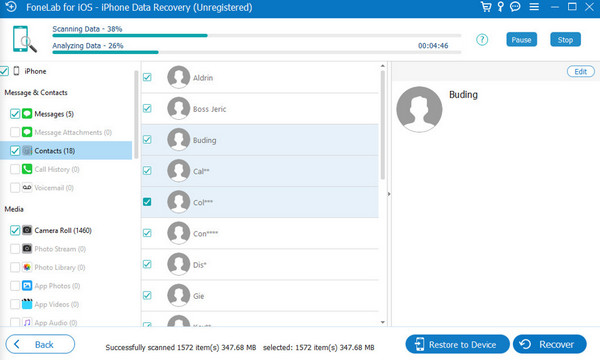Pause the scanning process
Screen dimensions: 600x360
click(x=522, y=39)
